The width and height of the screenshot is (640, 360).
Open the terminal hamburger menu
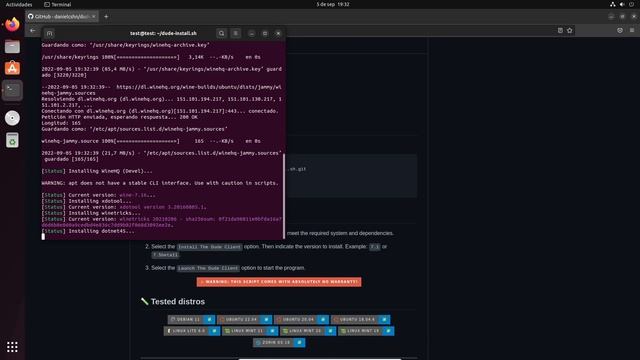point(236,33)
